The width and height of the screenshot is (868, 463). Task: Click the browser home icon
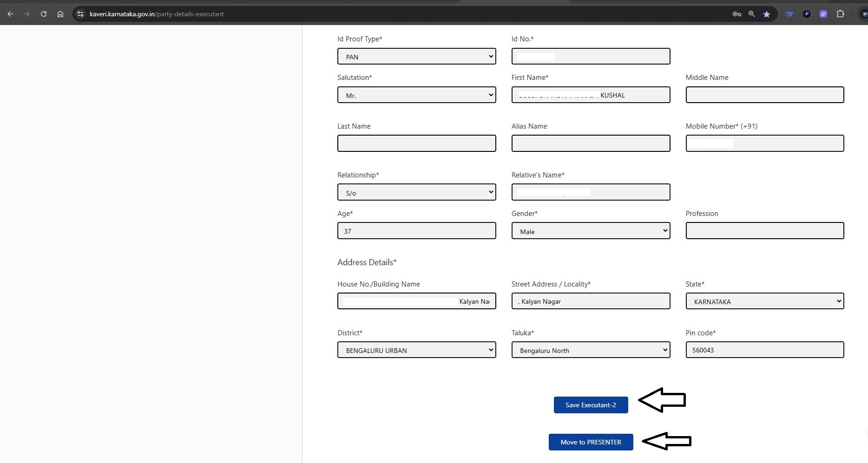coord(60,14)
